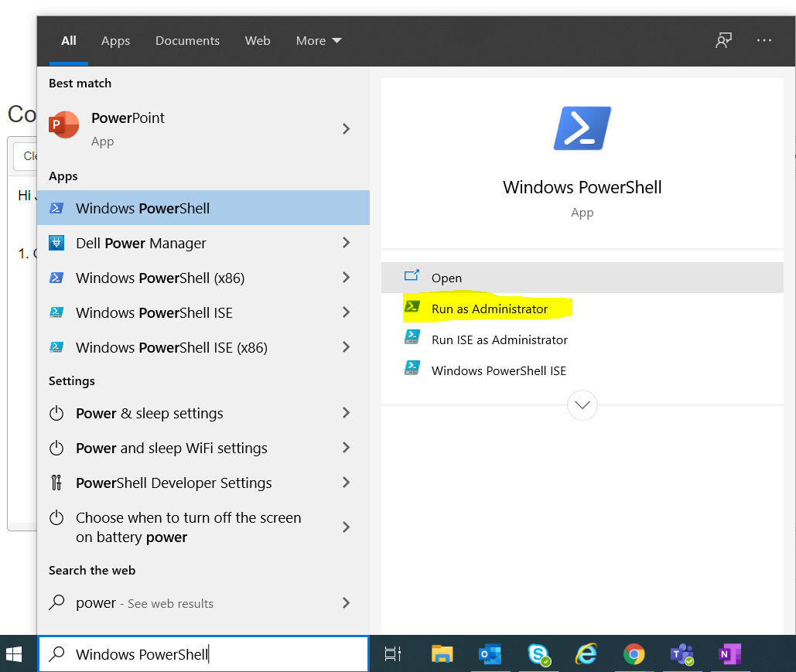Launch Outlook from the taskbar
796x672 pixels.
pyautogui.click(x=490, y=654)
